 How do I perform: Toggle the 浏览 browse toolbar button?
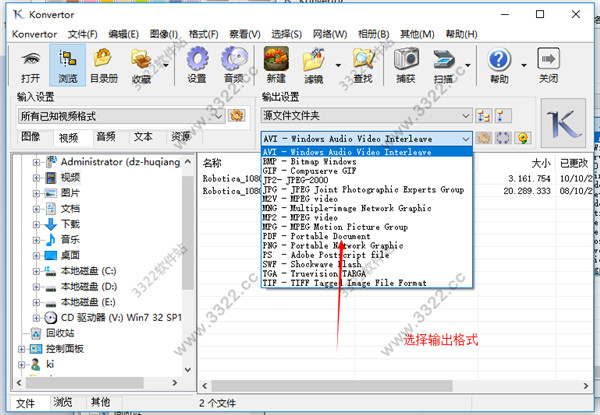67,65
